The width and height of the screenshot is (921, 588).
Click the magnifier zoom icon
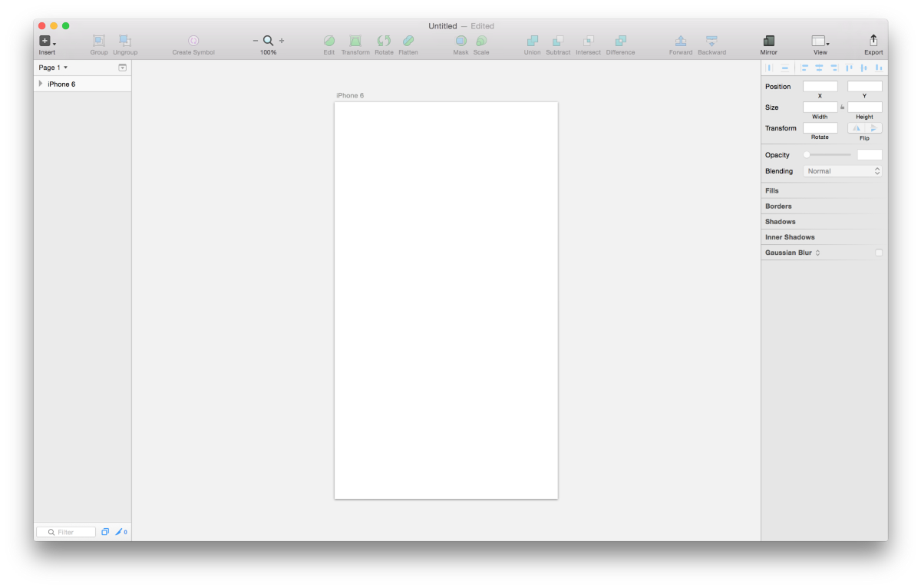[x=268, y=41]
